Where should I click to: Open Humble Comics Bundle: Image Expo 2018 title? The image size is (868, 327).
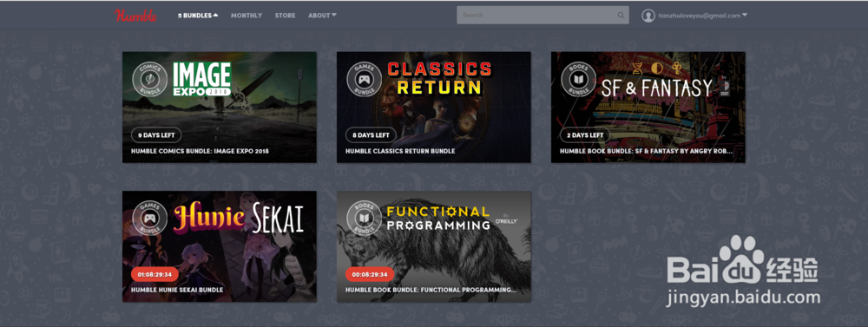coord(200,151)
